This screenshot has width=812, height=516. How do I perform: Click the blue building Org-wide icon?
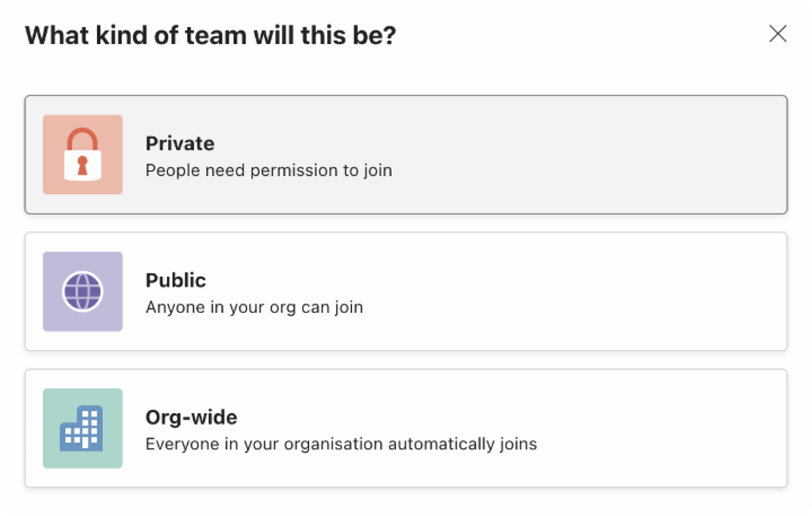tap(81, 428)
